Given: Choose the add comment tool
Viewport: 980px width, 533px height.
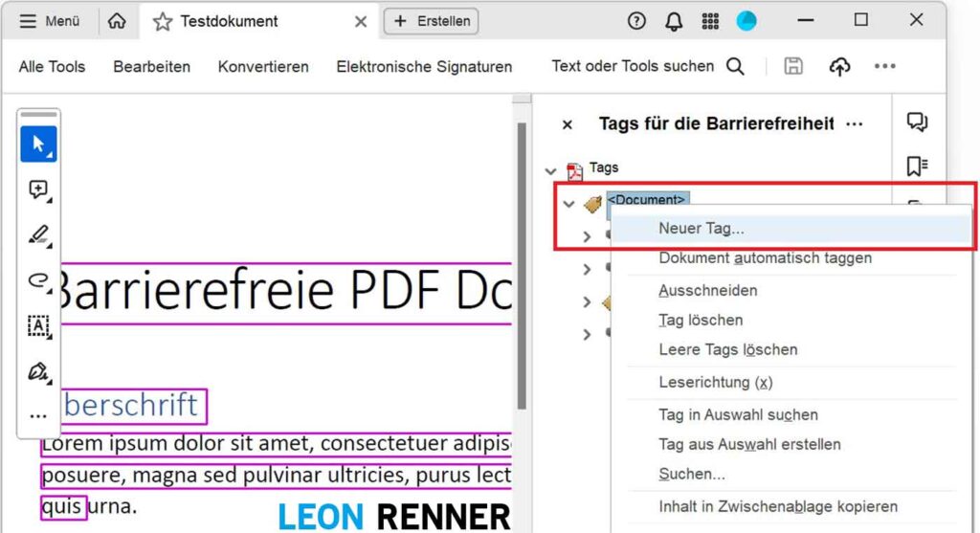Looking at the screenshot, I should (x=38, y=189).
